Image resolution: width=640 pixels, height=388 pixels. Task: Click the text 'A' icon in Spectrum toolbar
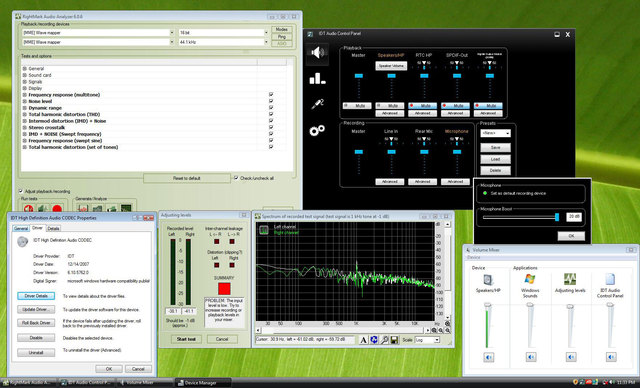tap(363, 340)
